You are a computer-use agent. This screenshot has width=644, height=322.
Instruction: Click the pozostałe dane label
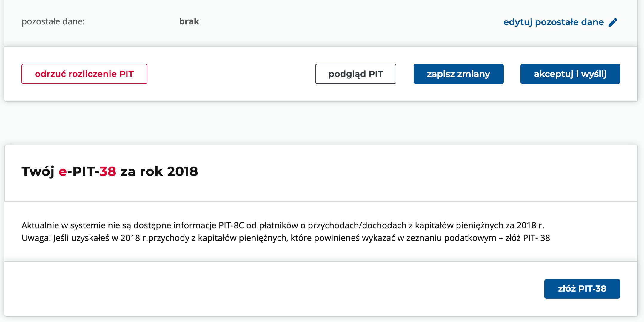53,21
